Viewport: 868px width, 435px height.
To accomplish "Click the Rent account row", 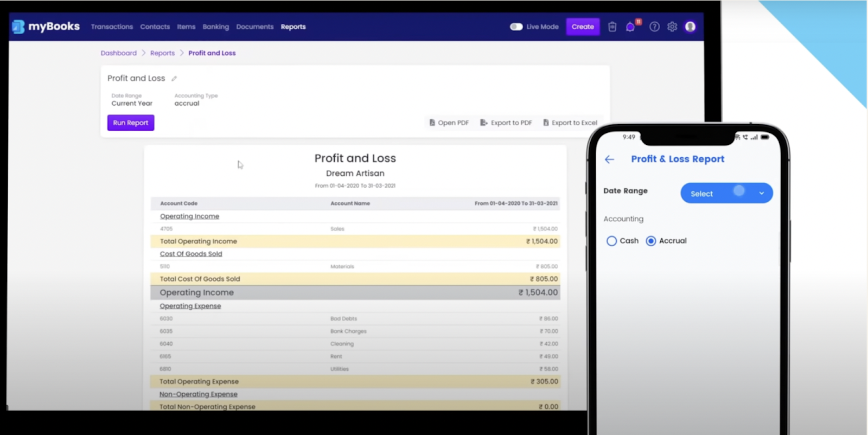I will pos(355,356).
